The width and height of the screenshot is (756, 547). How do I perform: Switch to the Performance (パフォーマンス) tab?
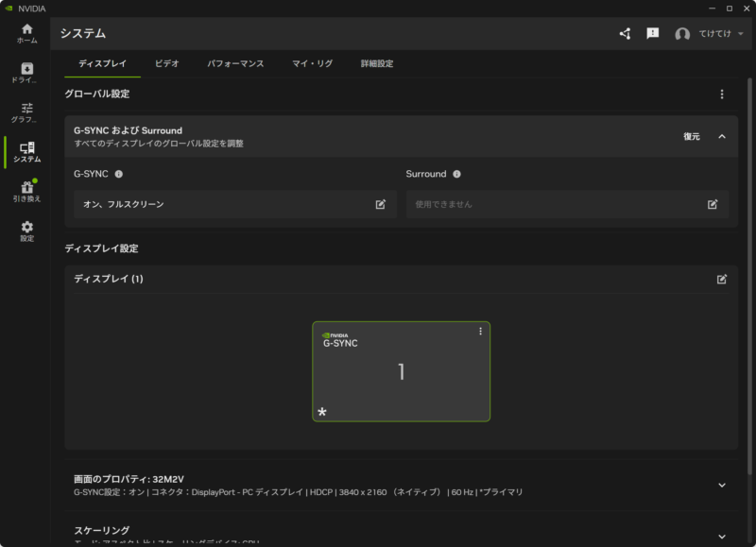(236, 64)
